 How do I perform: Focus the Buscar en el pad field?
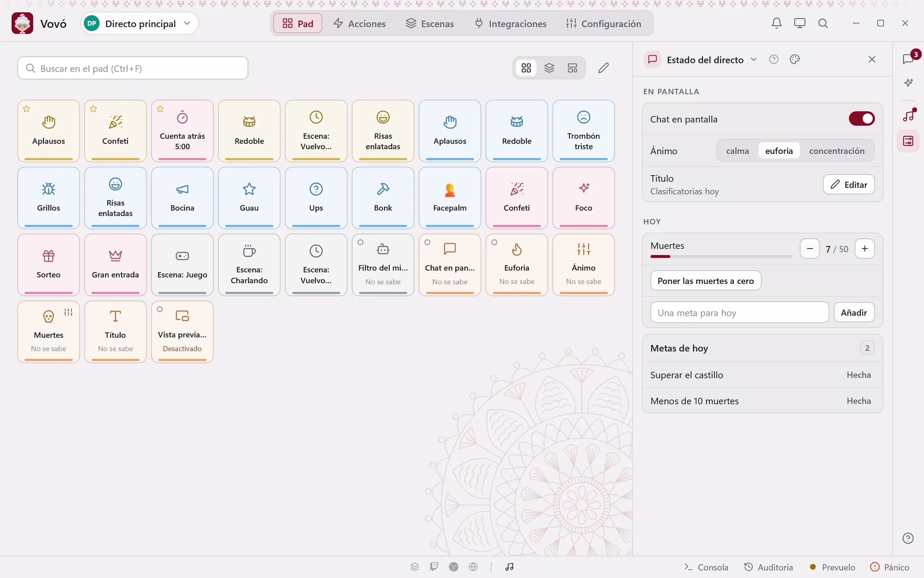pyautogui.click(x=132, y=68)
